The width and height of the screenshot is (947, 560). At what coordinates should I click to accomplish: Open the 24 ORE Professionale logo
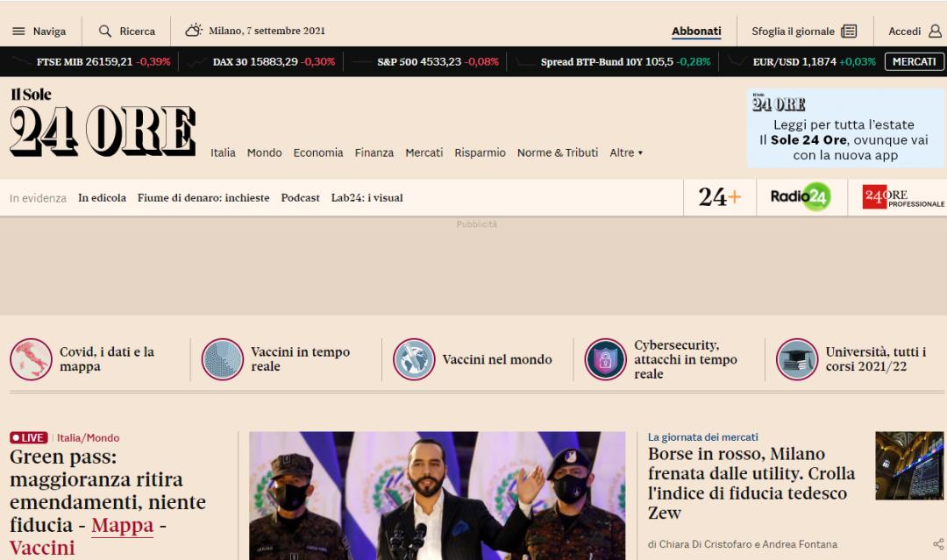pos(903,196)
